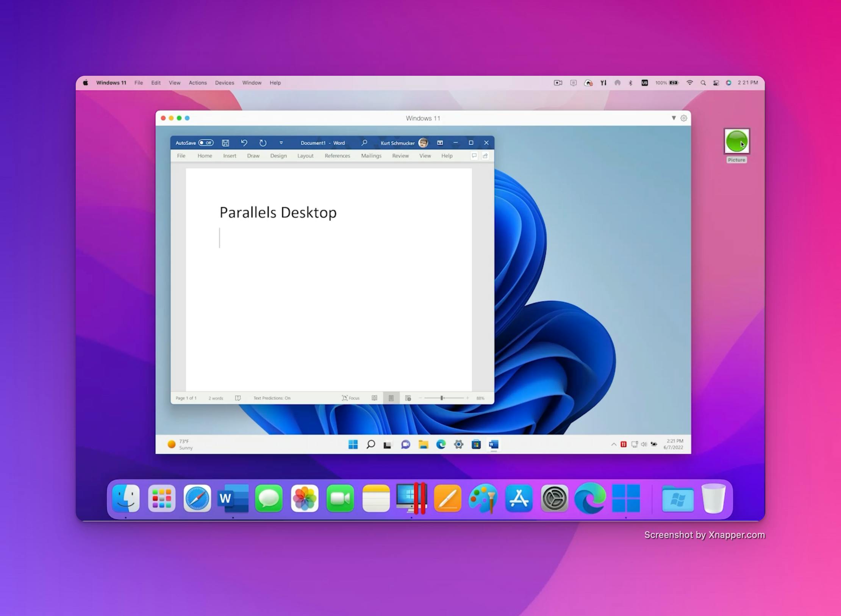Open Task View on Windows taskbar

(387, 445)
